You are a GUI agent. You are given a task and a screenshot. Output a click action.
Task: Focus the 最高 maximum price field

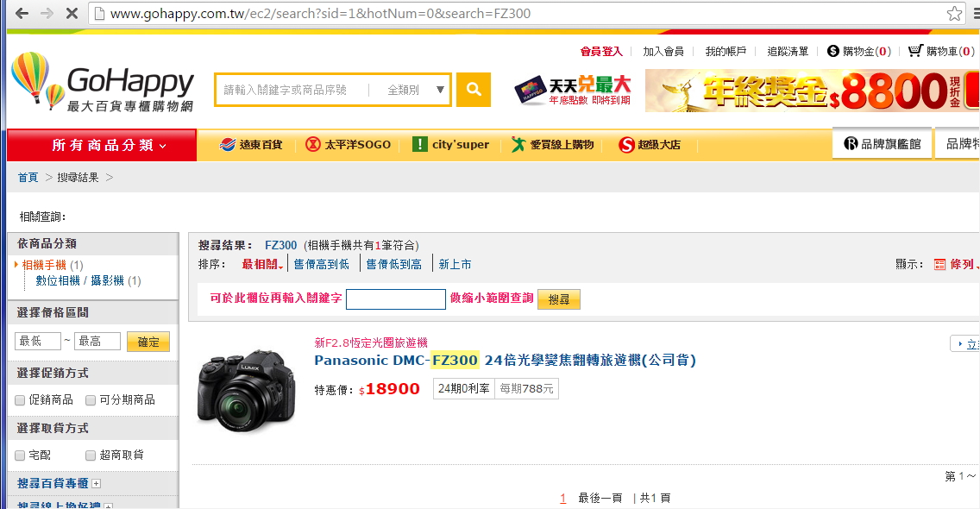pos(97,341)
